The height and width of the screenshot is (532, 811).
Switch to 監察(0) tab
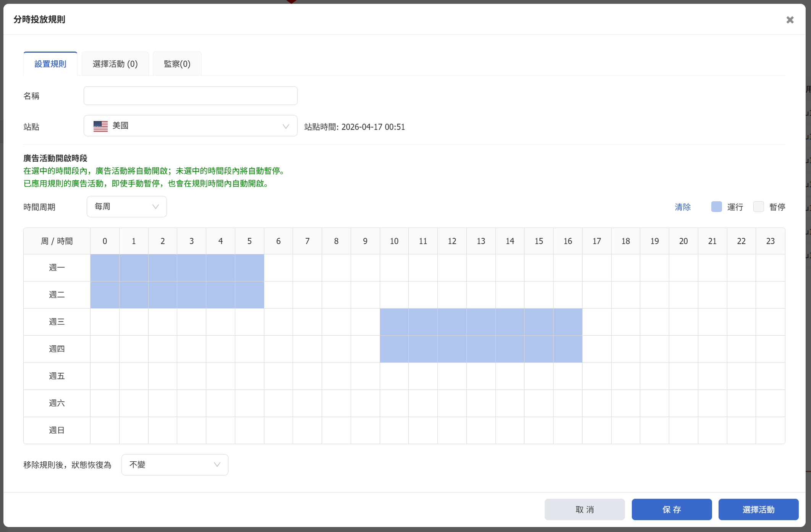tap(177, 64)
